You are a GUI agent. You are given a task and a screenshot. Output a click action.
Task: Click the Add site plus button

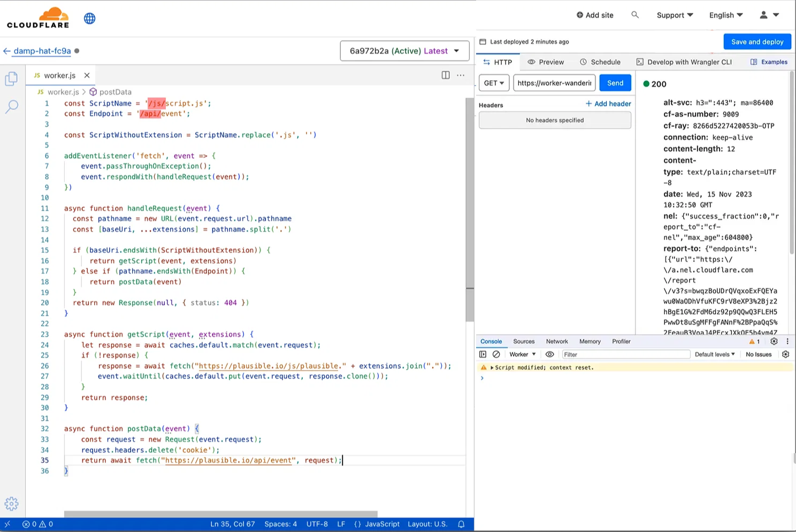[595, 15]
